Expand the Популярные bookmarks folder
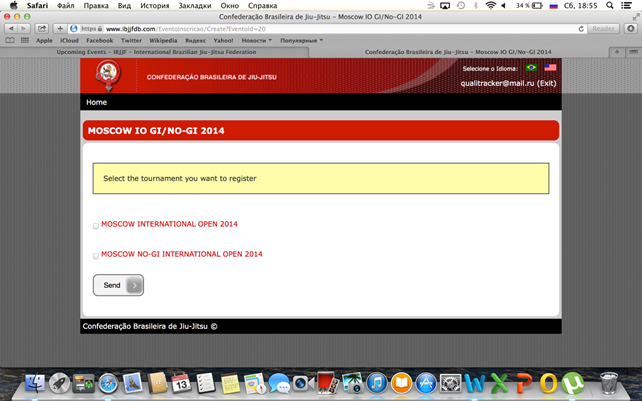 point(301,41)
